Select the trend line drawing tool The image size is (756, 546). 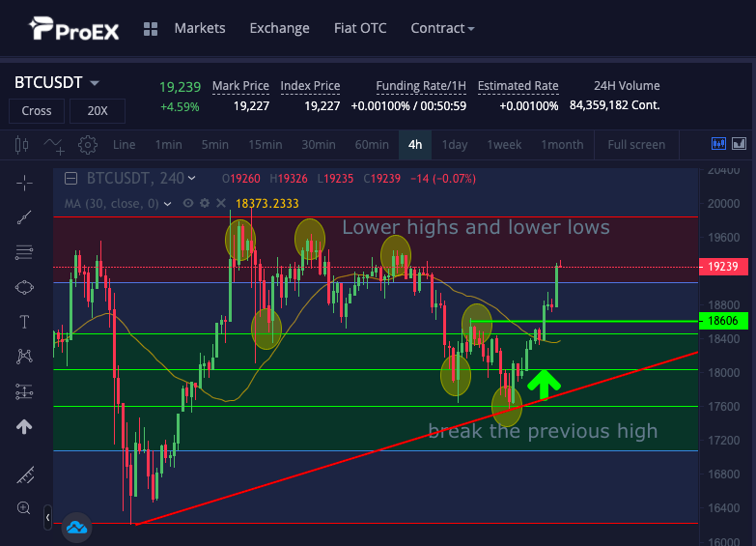[x=24, y=217]
